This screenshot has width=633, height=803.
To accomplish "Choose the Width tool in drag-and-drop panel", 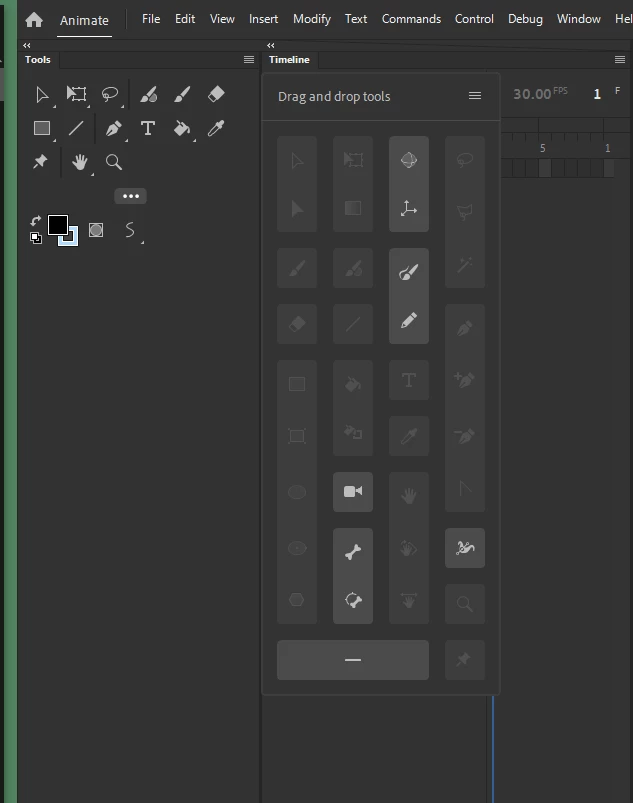I will point(465,548).
